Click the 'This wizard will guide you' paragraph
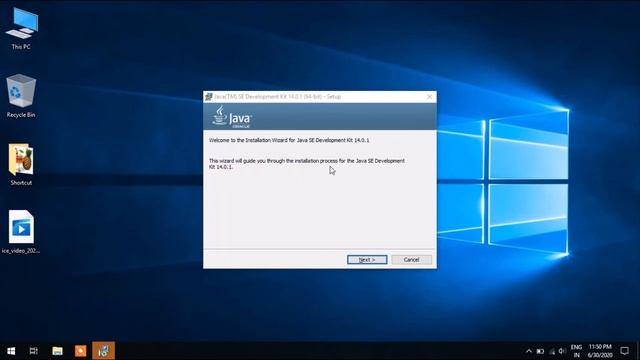Screen dimensions: 640x360 click(307, 164)
